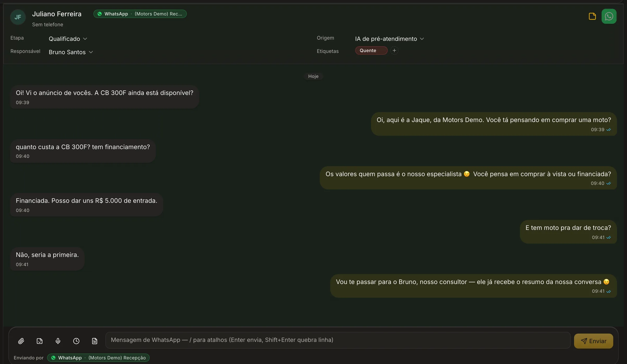The width and height of the screenshot is (627, 364).
Task: Click the Hoje date separator
Action: [x=313, y=76]
